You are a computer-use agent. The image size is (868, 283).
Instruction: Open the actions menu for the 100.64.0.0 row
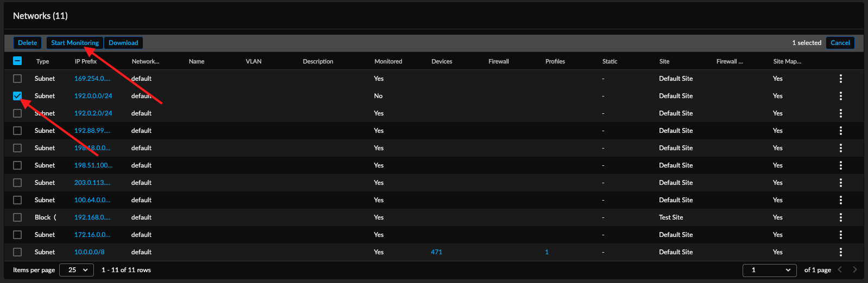pyautogui.click(x=840, y=200)
